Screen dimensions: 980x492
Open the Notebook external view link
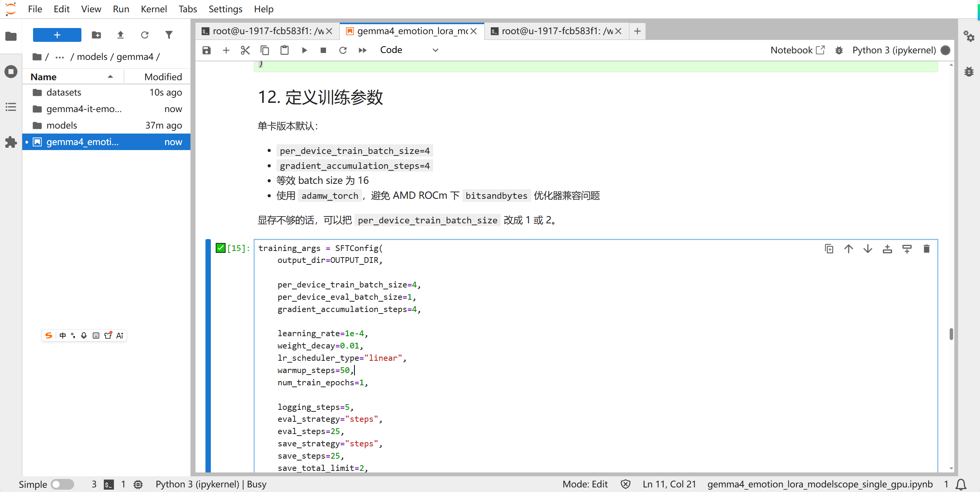point(797,50)
